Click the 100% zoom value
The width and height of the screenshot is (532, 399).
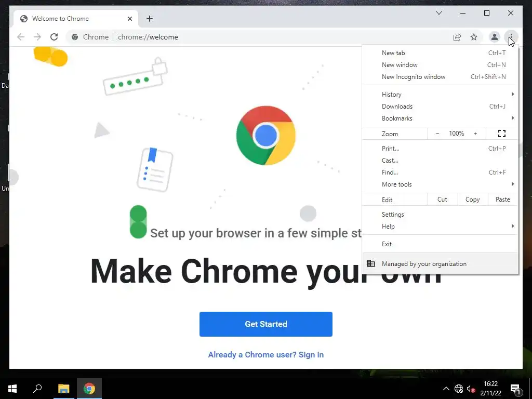tap(456, 134)
